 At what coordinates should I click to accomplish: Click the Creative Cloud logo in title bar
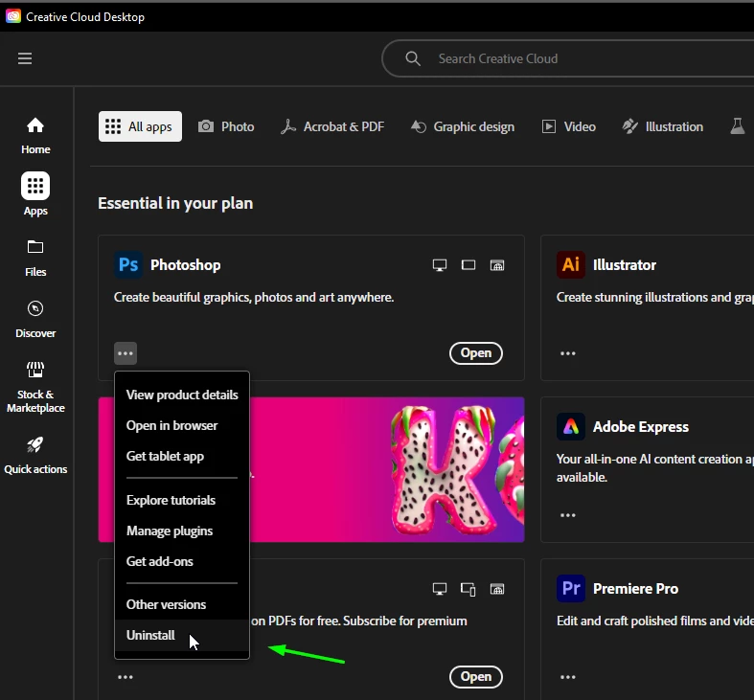(x=13, y=17)
